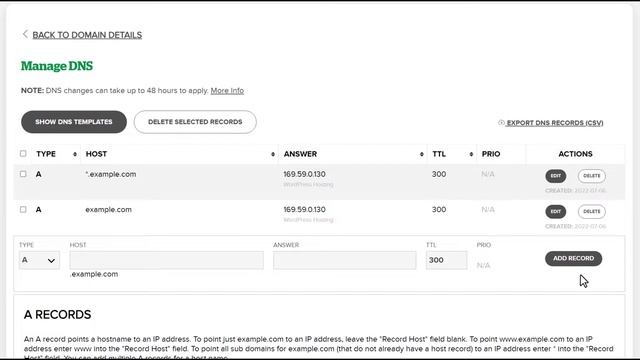Check the *.example.com record checkbox
640x360 pixels.
click(x=23, y=174)
